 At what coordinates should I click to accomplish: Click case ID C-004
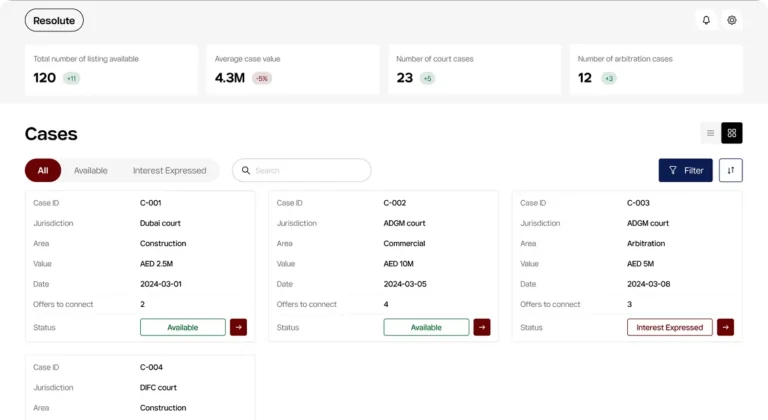pyautogui.click(x=151, y=367)
